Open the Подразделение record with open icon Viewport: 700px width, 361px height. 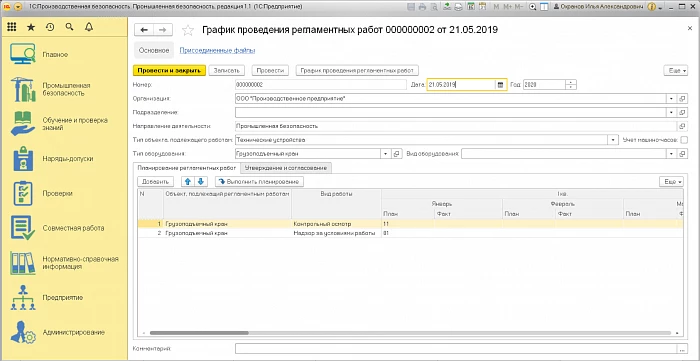(x=683, y=112)
